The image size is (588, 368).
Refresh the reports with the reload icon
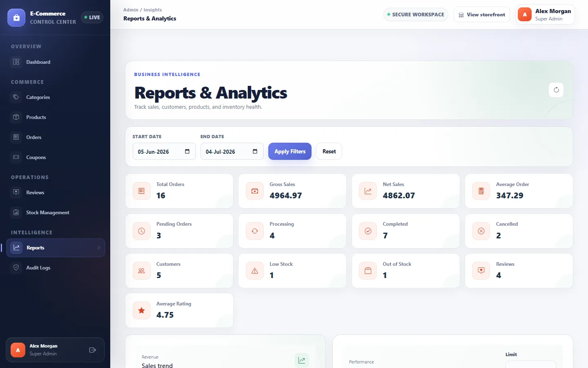pos(556,90)
